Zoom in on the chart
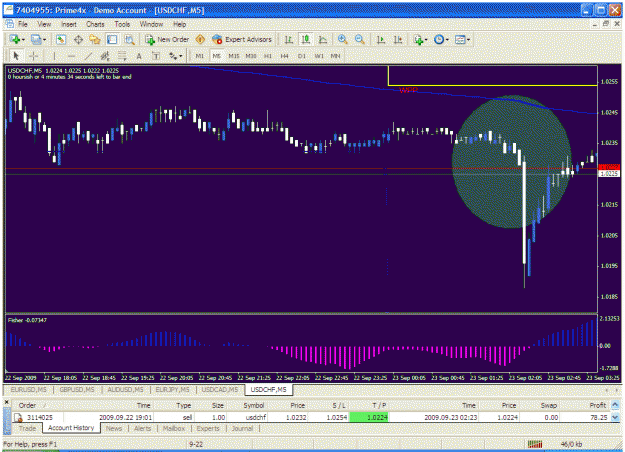 (x=342, y=39)
